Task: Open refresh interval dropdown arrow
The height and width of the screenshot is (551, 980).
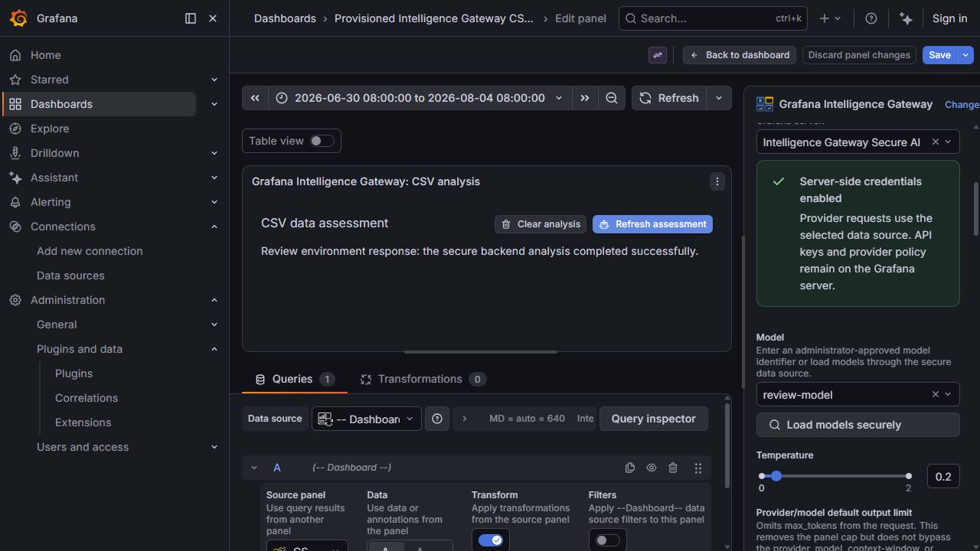Action: [718, 98]
